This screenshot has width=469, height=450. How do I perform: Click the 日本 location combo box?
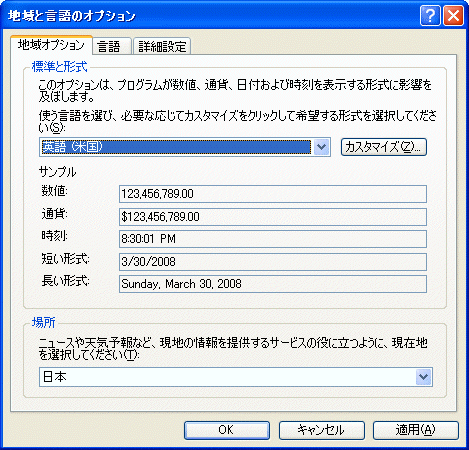click(x=236, y=377)
